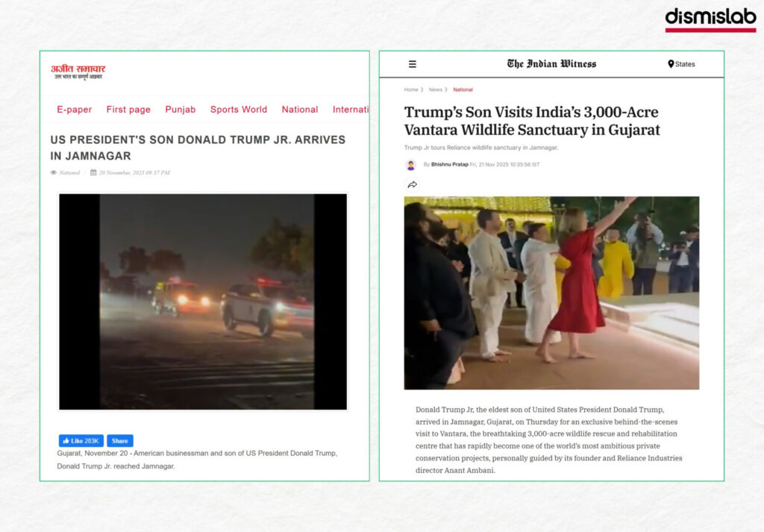
Task: Click the National breadcrumb link
Action: [x=463, y=90]
